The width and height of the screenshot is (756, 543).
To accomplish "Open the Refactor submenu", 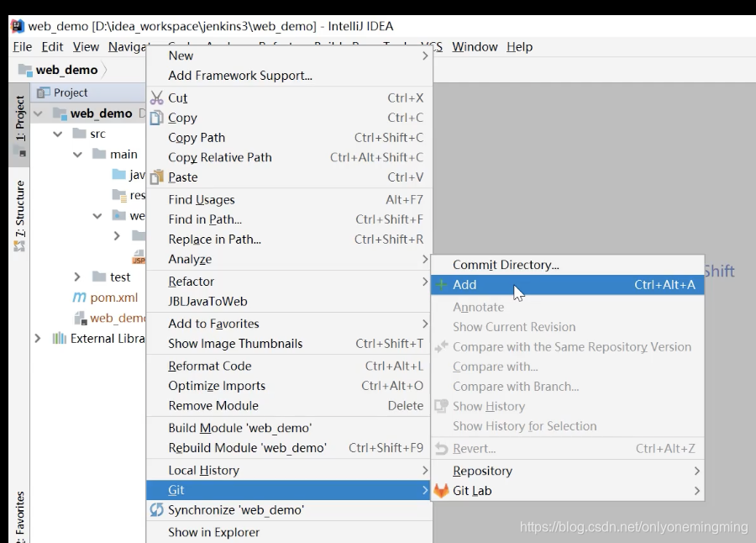I will [x=289, y=282].
